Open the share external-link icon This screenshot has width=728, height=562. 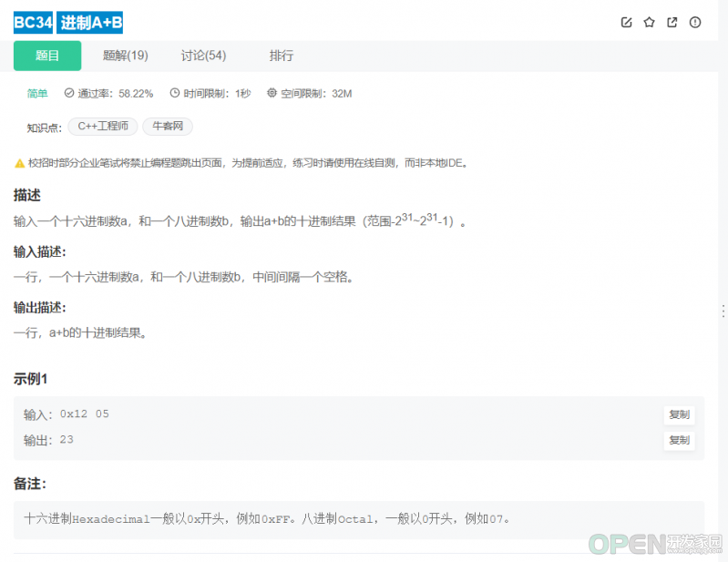(x=672, y=22)
